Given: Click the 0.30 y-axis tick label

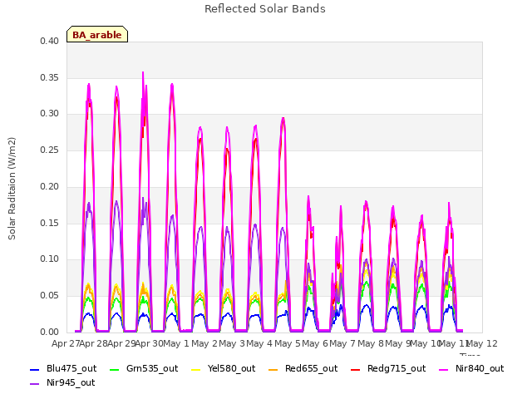Looking at the screenshot, I should tap(49, 114).
